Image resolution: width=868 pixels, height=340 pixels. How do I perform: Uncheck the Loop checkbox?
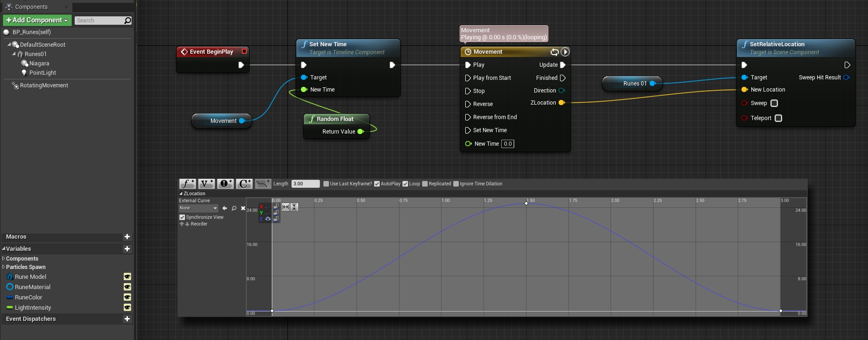pos(405,184)
